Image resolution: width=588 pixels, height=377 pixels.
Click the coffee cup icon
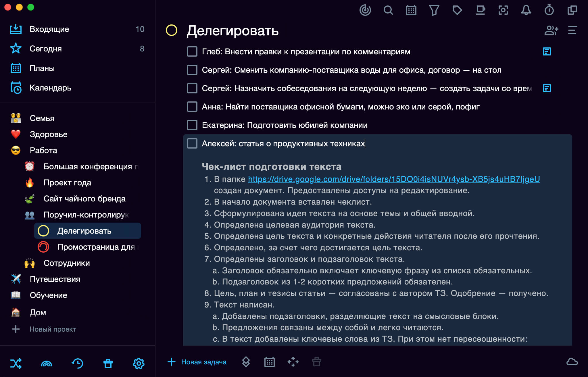coord(480,10)
